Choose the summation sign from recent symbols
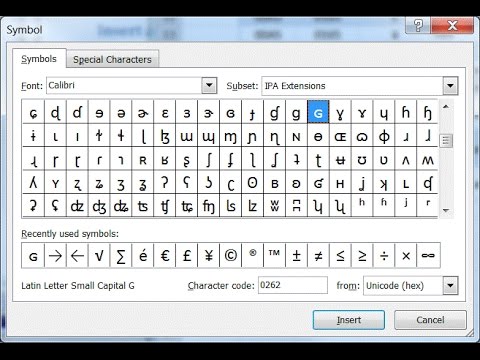The height and width of the screenshot is (360, 480). tap(121, 255)
